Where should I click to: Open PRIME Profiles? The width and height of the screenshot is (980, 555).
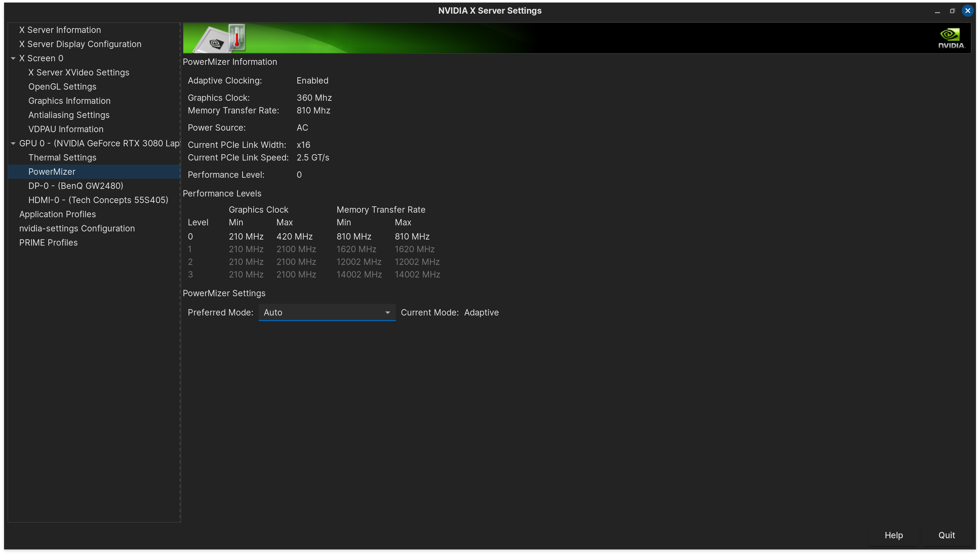(x=48, y=242)
